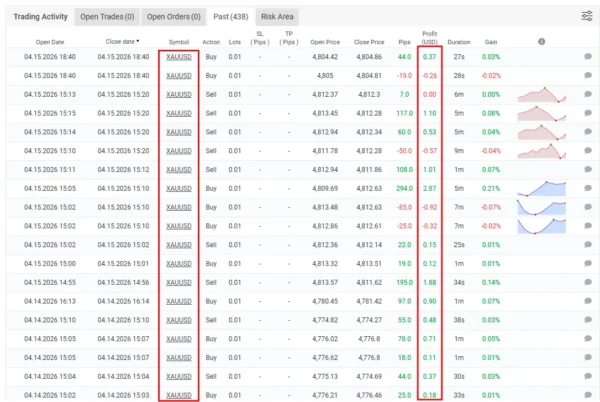Click the 0.14% gain value

[x=491, y=282]
